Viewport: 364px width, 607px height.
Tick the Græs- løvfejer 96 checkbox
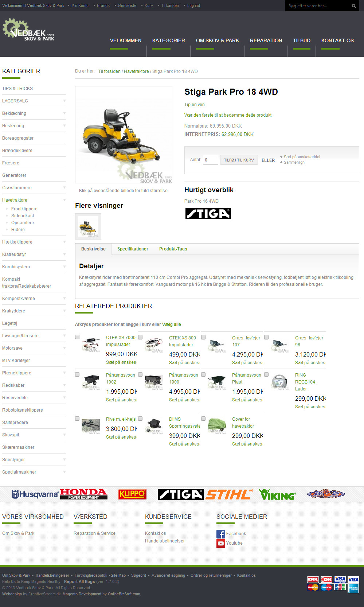(266, 337)
